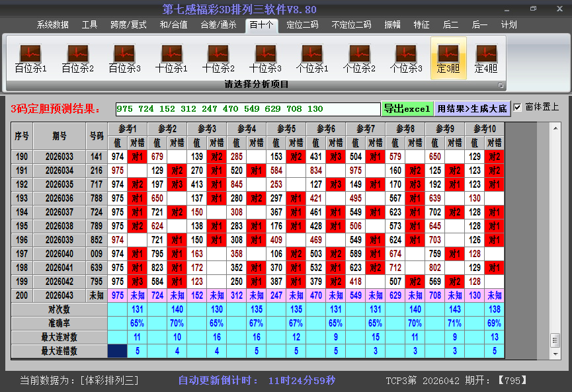Choose the 个位杀1 icon

point(312,58)
